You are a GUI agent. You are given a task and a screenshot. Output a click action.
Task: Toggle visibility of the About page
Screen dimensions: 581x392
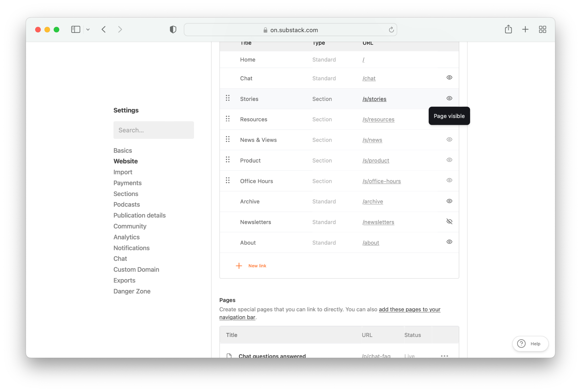449,242
